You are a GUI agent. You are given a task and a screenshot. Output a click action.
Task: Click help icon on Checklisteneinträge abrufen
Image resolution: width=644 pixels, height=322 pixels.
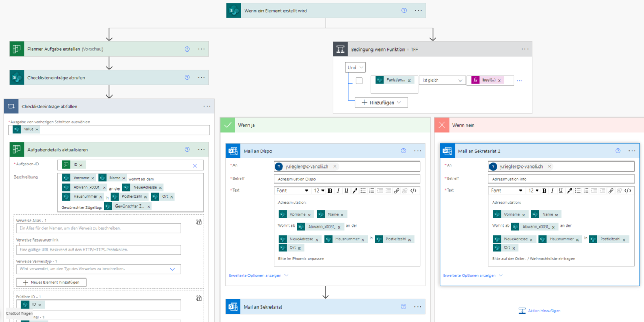[187, 77]
